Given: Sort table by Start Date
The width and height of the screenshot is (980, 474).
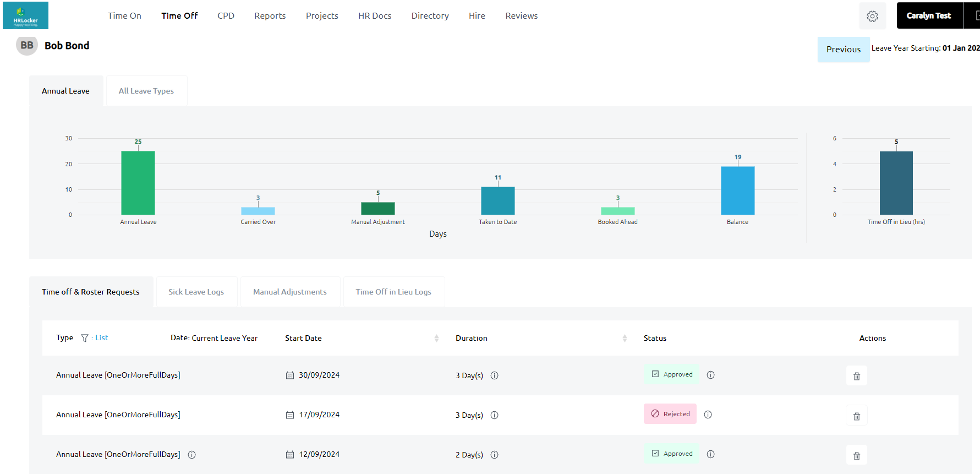Looking at the screenshot, I should 436,338.
